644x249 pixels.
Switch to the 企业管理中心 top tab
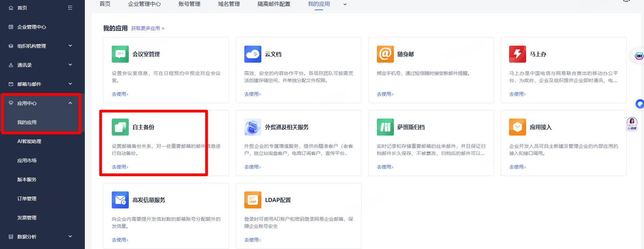coord(144,4)
